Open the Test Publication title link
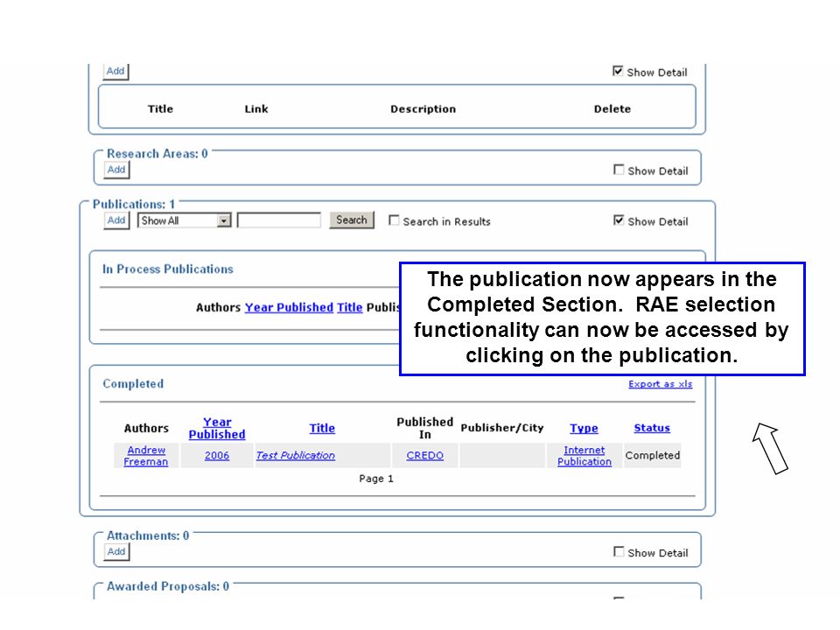The width and height of the screenshot is (840, 630). tap(295, 455)
